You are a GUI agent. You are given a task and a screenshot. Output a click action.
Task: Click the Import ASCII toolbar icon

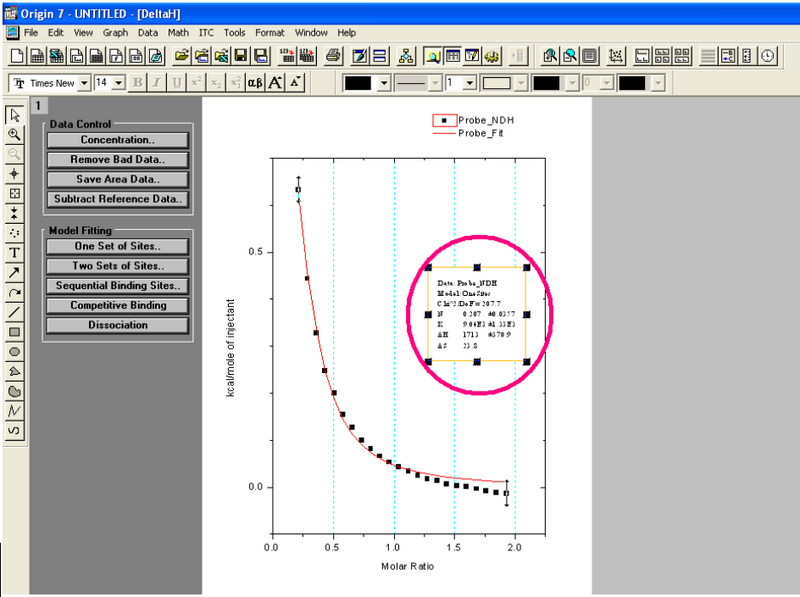(287, 56)
